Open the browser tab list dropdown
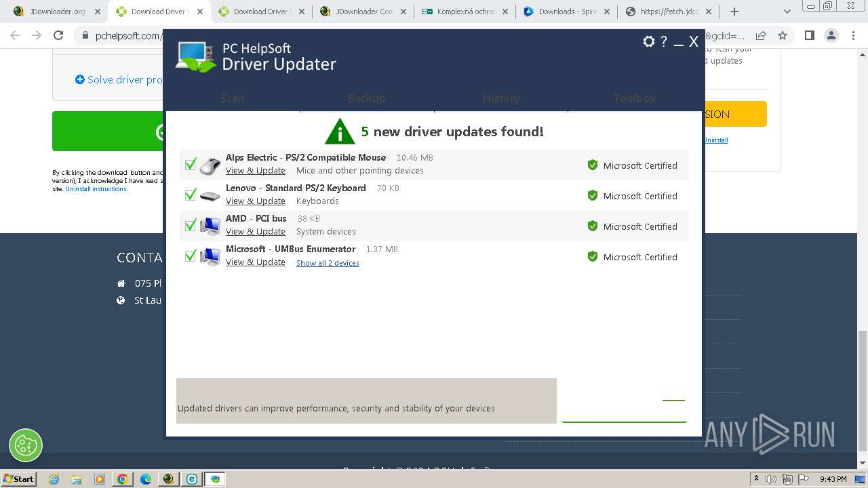The image size is (868, 488). (787, 12)
